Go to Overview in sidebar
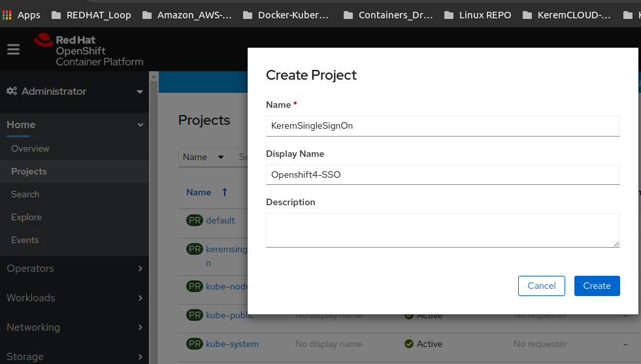This screenshot has height=364, width=641. 30,148
